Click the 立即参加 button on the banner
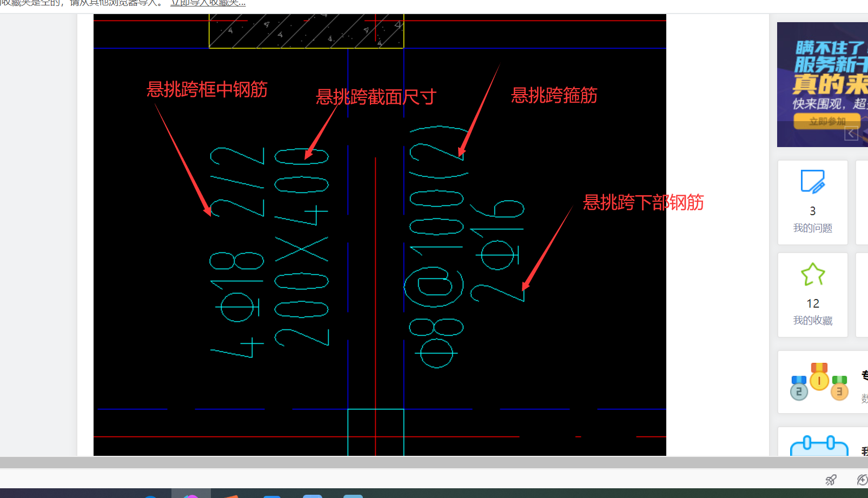This screenshot has width=868, height=498. point(827,122)
